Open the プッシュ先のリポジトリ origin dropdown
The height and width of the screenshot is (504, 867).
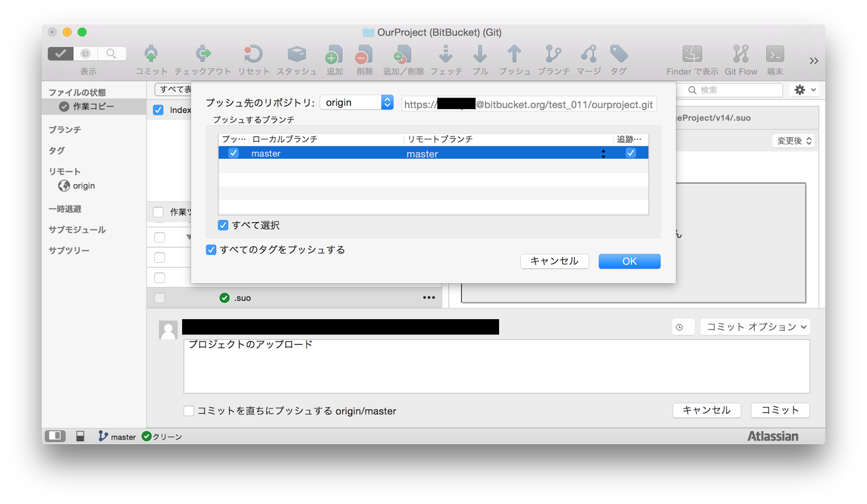click(x=357, y=102)
